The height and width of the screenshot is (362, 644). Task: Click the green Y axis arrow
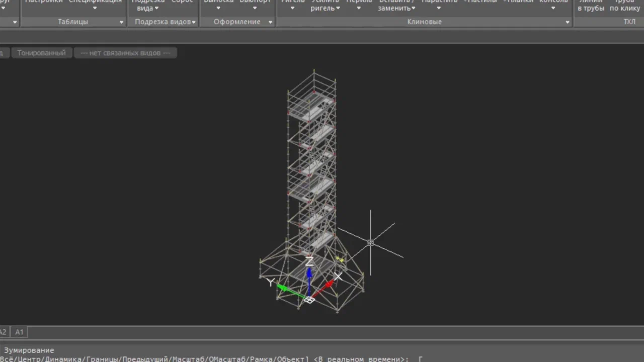[291, 291]
